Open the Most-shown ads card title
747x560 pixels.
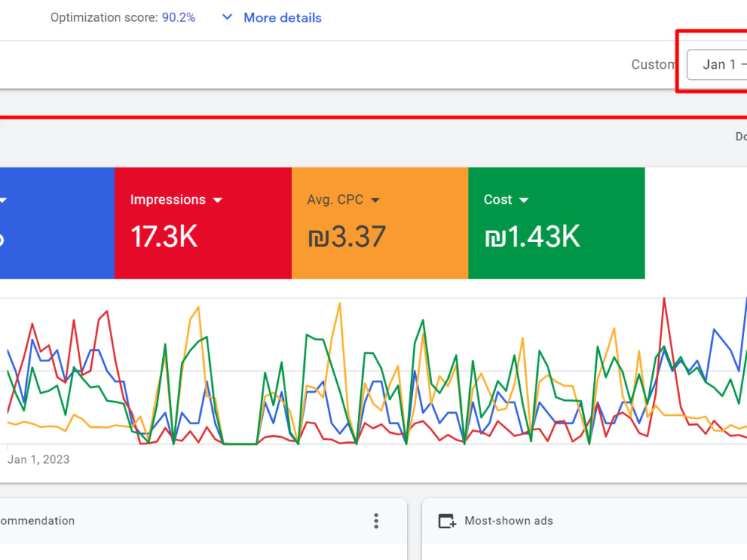pyautogui.click(x=509, y=521)
